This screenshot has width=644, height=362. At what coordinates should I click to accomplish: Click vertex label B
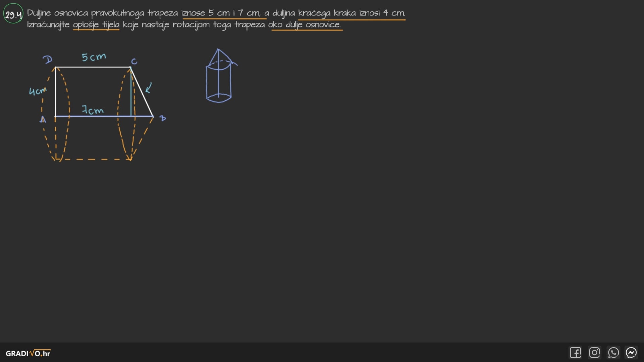[x=163, y=118]
